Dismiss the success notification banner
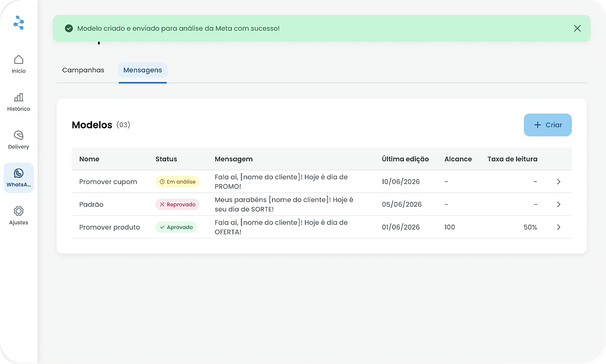 point(577,28)
